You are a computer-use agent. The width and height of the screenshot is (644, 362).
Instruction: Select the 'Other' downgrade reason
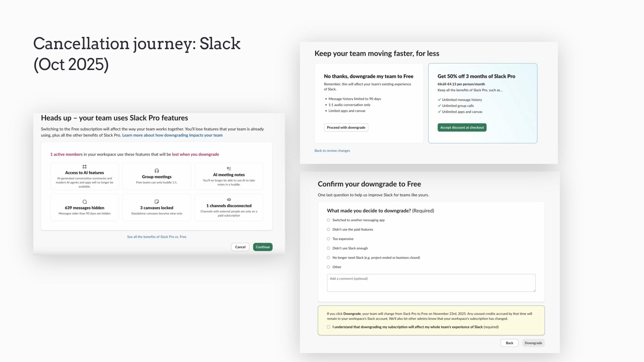pyautogui.click(x=328, y=267)
